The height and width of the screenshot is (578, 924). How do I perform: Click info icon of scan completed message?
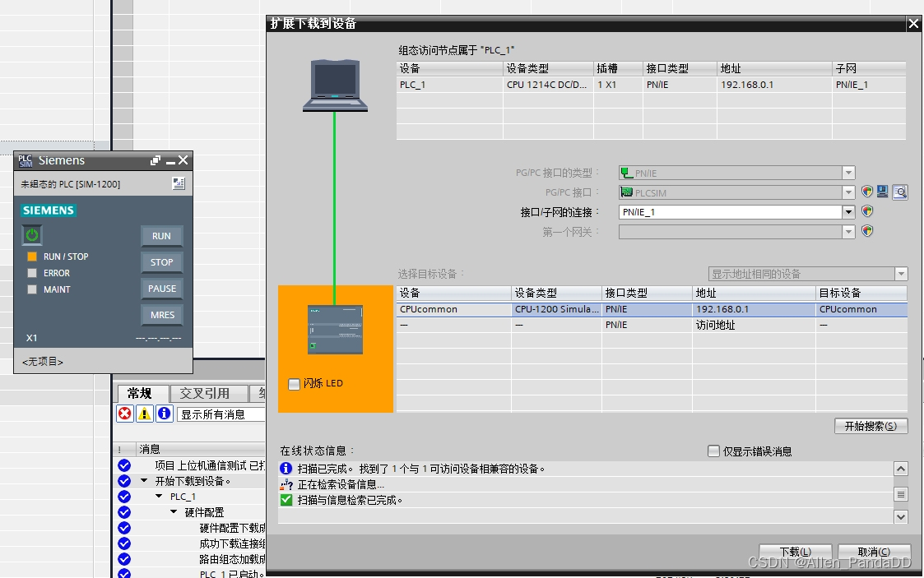[286, 469]
